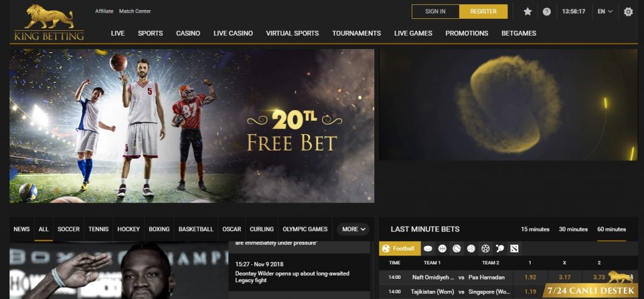Expand the EN language dropdown

tap(605, 11)
